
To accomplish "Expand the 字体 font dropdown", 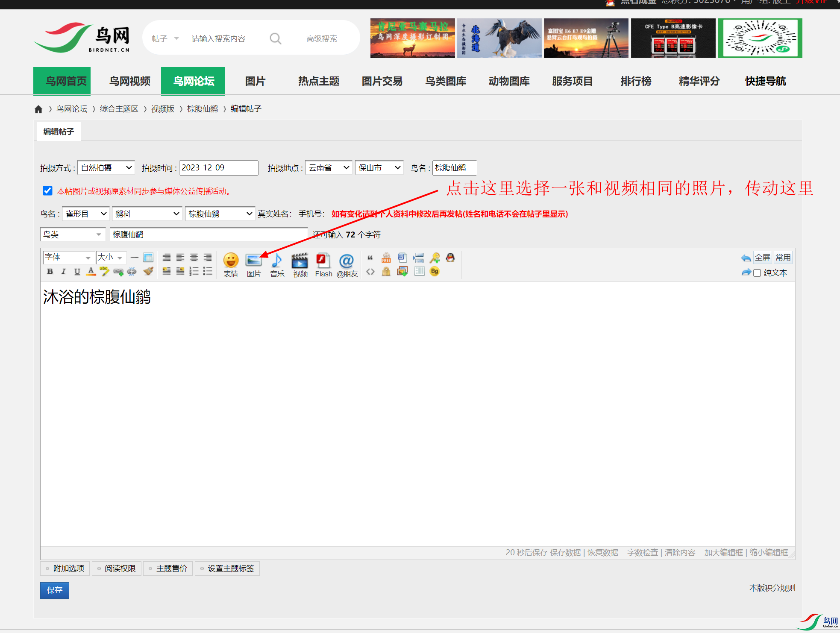I will (x=68, y=257).
